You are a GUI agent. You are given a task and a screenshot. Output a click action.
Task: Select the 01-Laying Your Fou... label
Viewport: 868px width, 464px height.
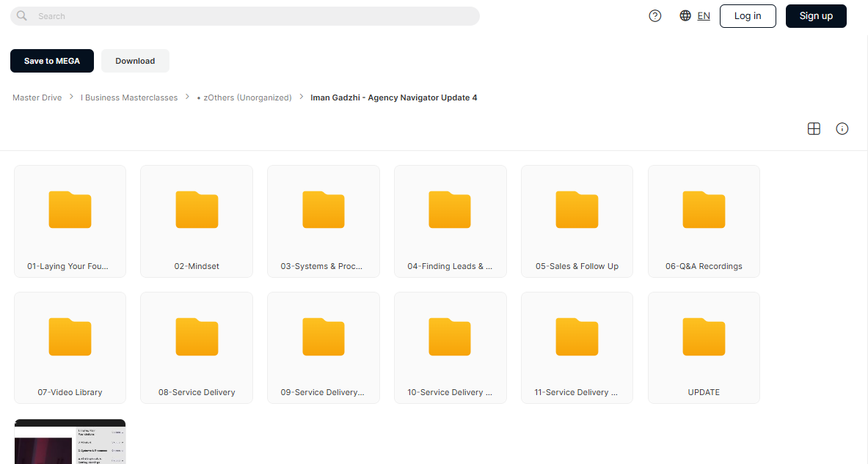coord(68,266)
